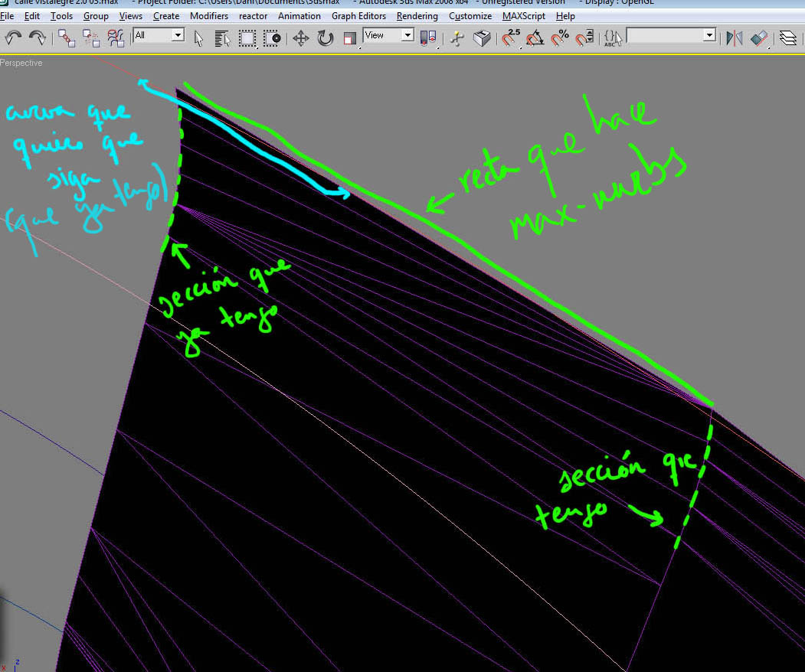805x672 pixels.
Task: Open the Customize menu
Action: pyautogui.click(x=470, y=16)
